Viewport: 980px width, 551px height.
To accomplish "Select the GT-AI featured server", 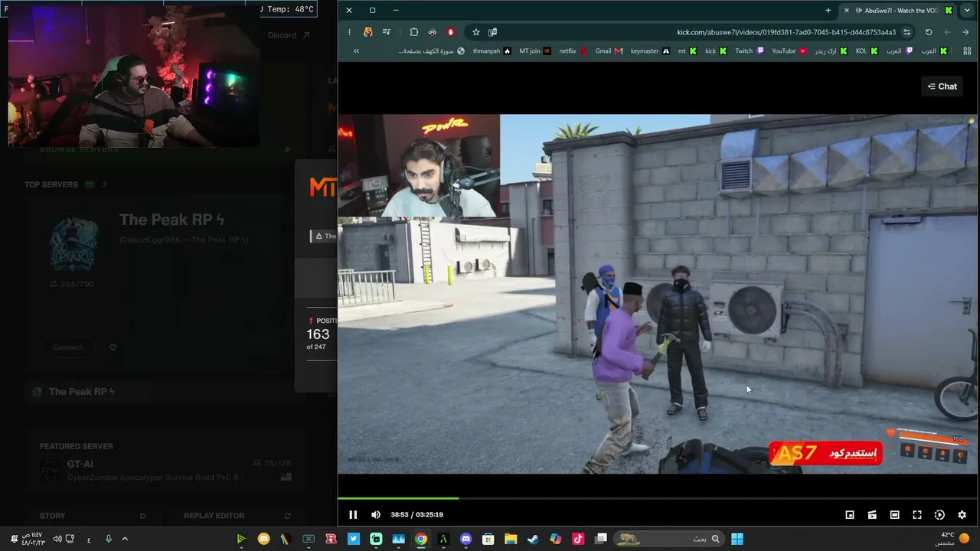I will tap(165, 470).
